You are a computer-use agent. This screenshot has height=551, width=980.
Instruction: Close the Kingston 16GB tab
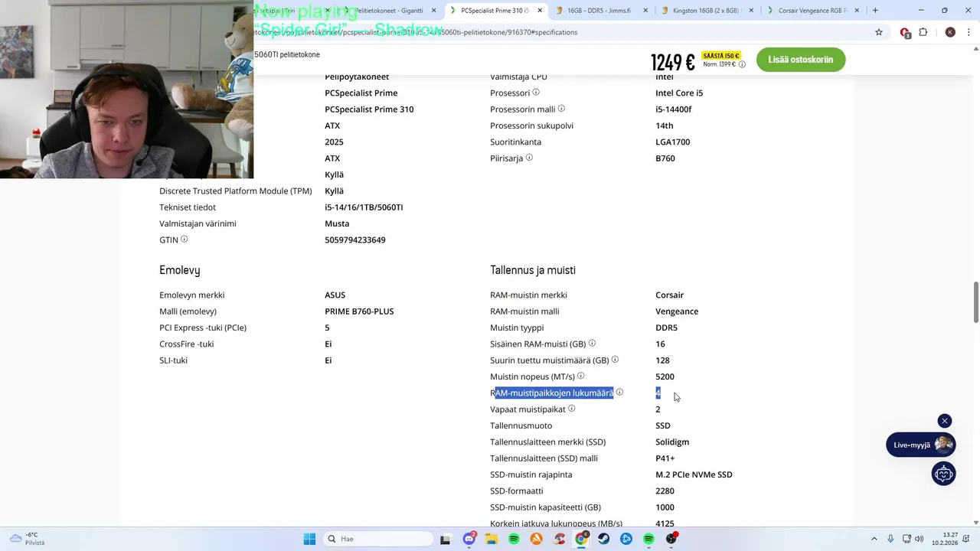750,11
